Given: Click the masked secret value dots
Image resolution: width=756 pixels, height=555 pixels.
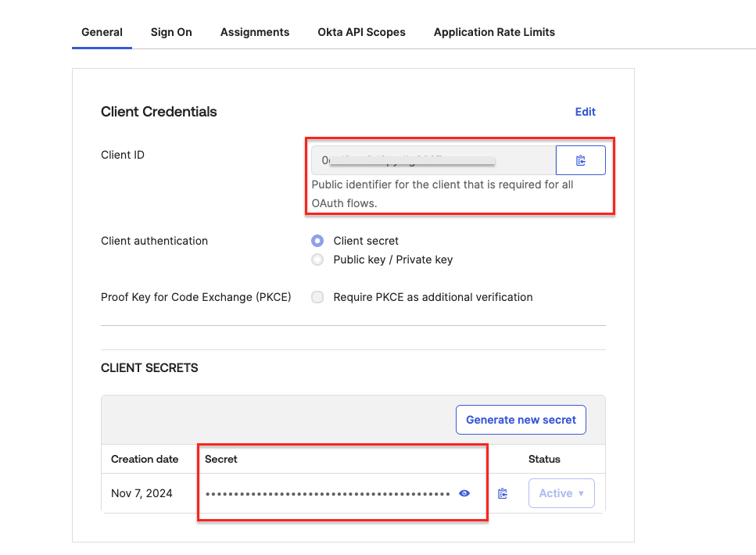Looking at the screenshot, I should pos(327,494).
